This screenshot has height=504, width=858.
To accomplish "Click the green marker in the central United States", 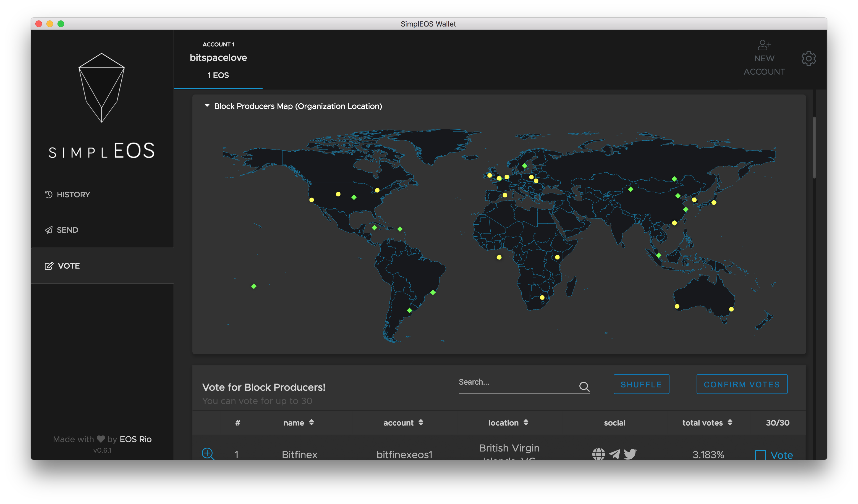I will 354,197.
